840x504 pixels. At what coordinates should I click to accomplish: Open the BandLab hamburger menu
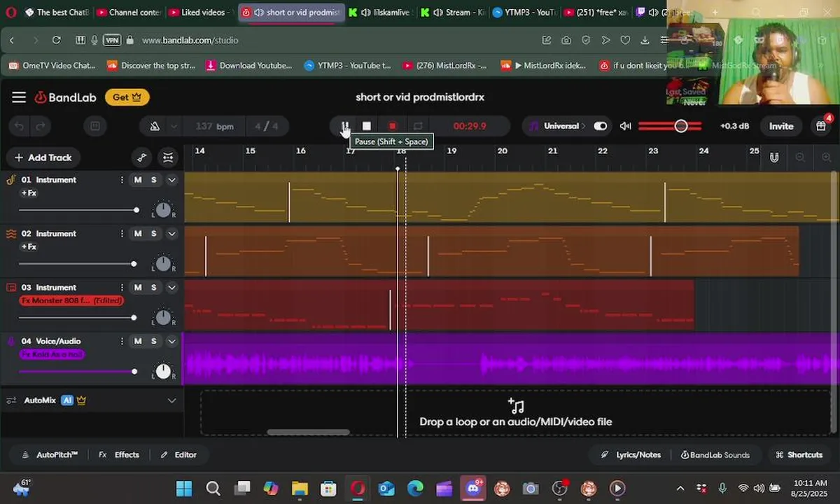click(x=19, y=97)
